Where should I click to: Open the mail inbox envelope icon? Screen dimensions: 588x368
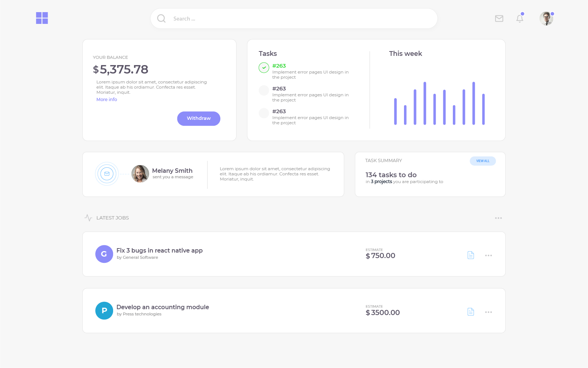coord(499,18)
